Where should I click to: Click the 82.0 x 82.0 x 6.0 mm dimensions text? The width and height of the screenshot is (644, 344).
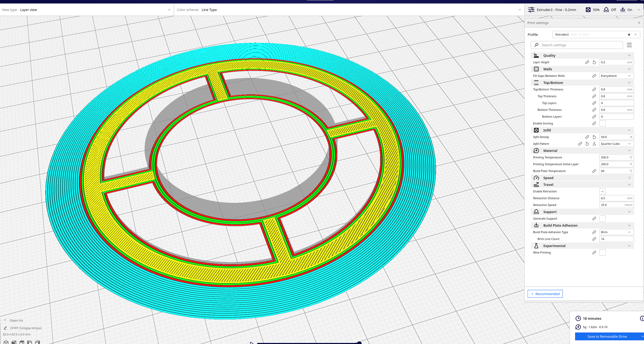[x=17, y=334]
